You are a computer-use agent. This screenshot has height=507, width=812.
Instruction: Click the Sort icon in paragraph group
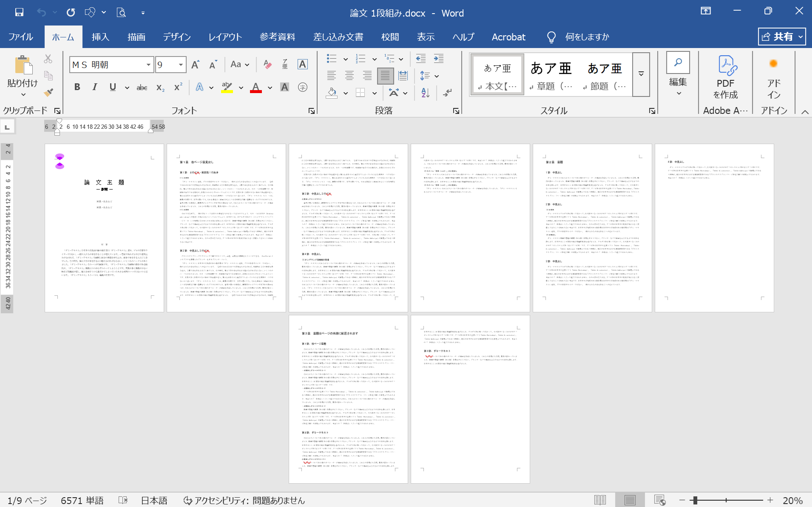(x=425, y=93)
